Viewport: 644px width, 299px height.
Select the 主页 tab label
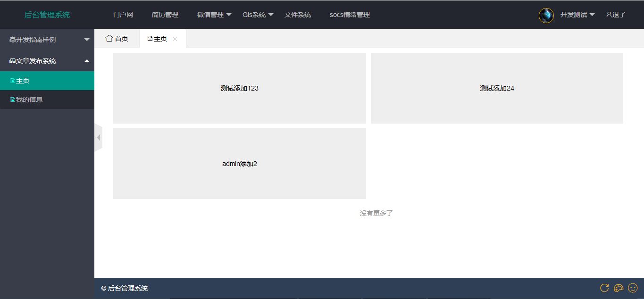click(160, 39)
